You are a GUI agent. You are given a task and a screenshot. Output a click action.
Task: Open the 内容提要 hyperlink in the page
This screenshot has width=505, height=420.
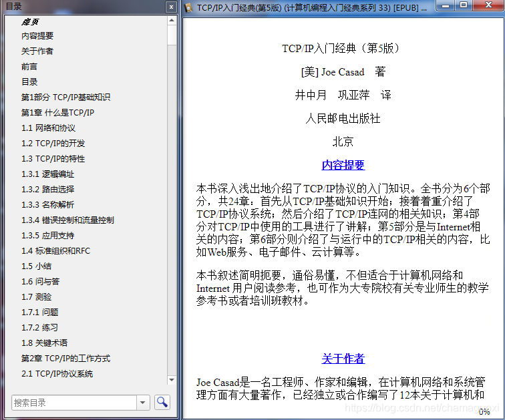click(343, 165)
